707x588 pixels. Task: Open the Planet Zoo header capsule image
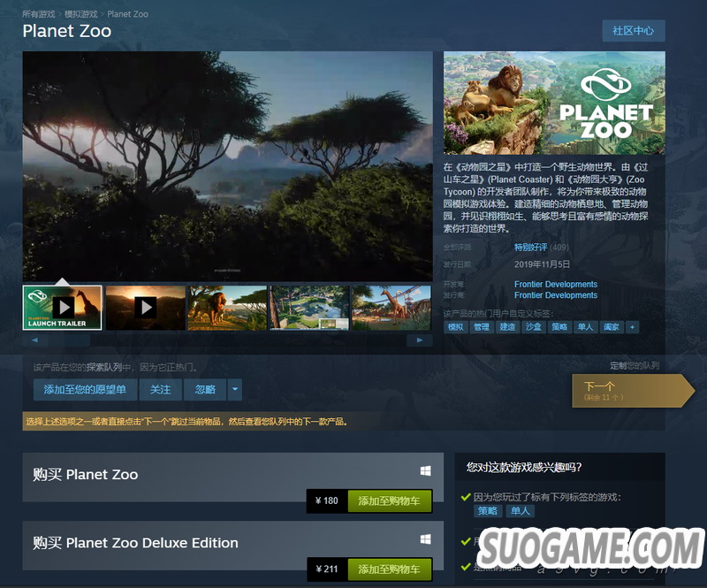[554, 103]
